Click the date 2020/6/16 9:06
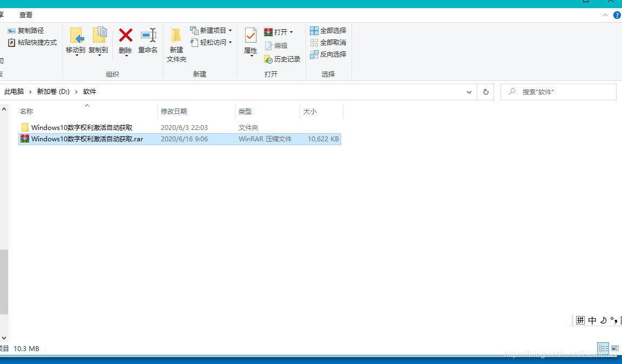Viewport: 622px width, 364px height. tap(184, 139)
